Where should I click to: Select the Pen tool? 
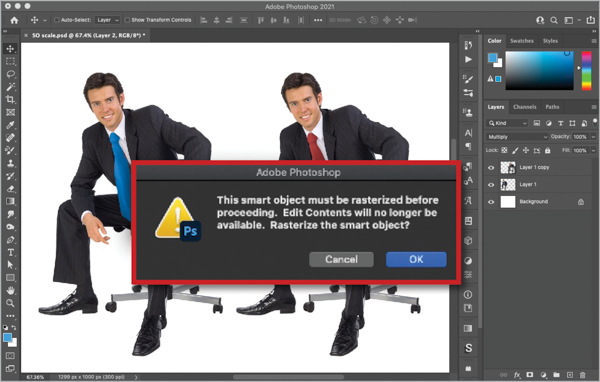[10, 240]
